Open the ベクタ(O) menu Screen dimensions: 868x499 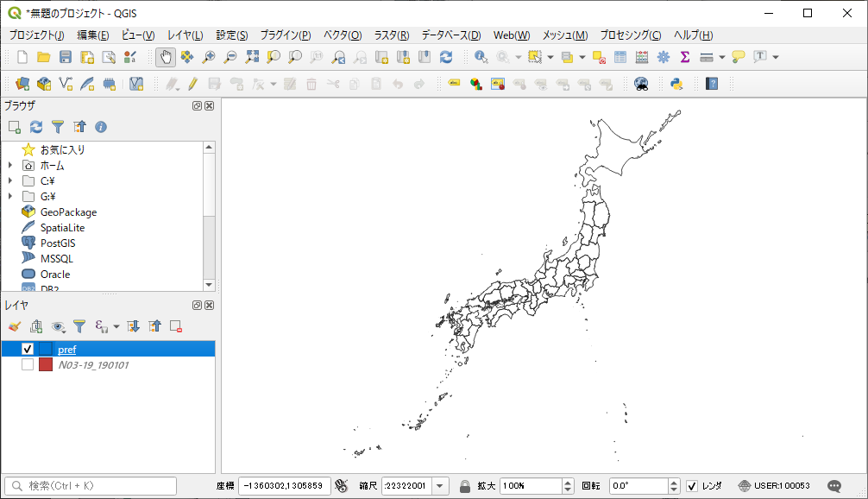click(342, 35)
